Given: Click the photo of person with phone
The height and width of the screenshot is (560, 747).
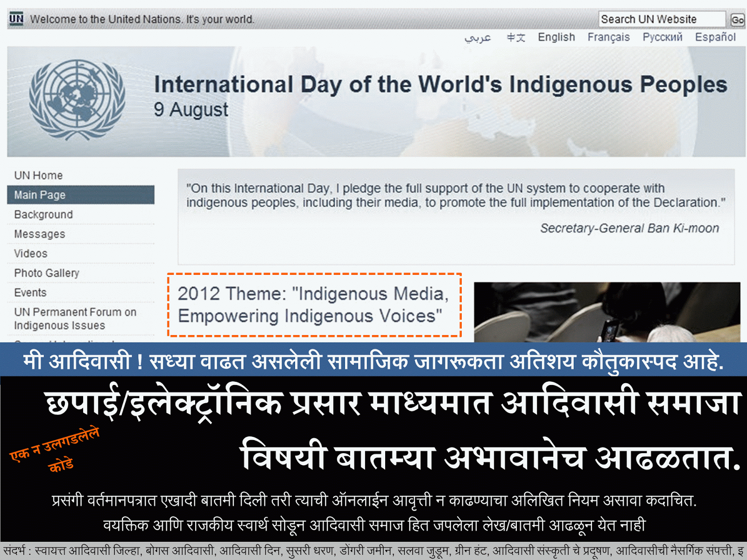Looking at the screenshot, I should (607, 312).
